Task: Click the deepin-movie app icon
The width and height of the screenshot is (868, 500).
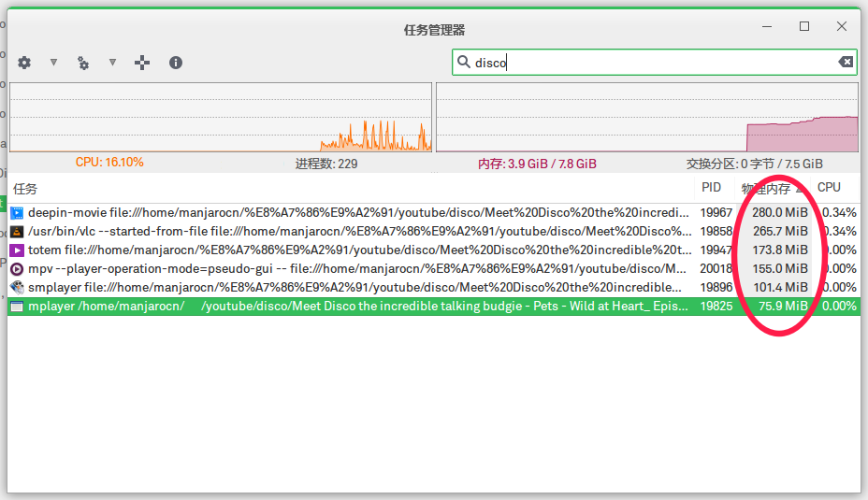Action: pyautogui.click(x=17, y=213)
